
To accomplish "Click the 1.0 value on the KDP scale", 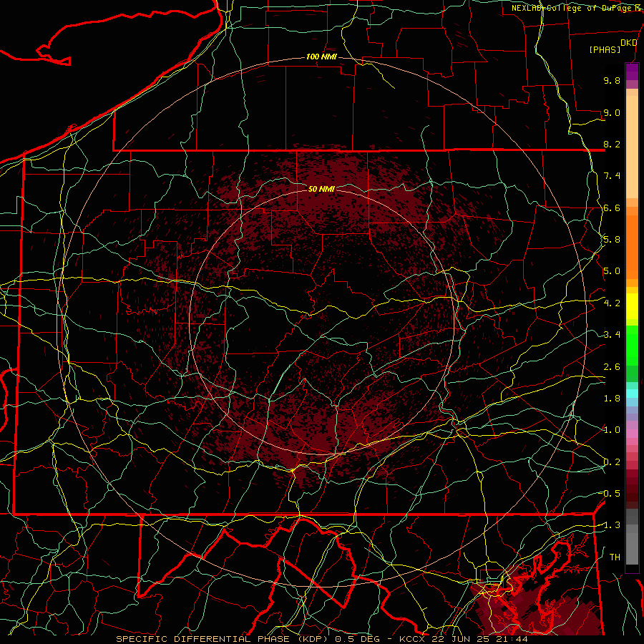I will click(612, 430).
